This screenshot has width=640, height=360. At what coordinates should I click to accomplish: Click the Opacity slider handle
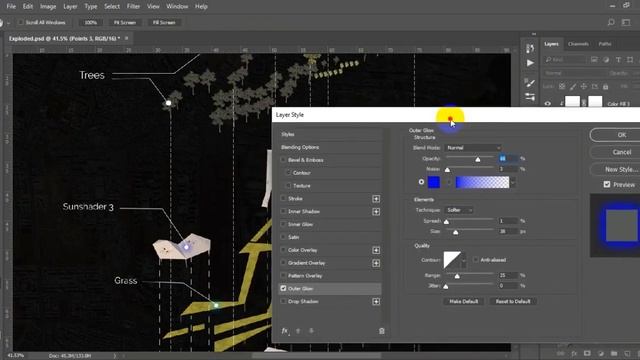(x=478, y=159)
